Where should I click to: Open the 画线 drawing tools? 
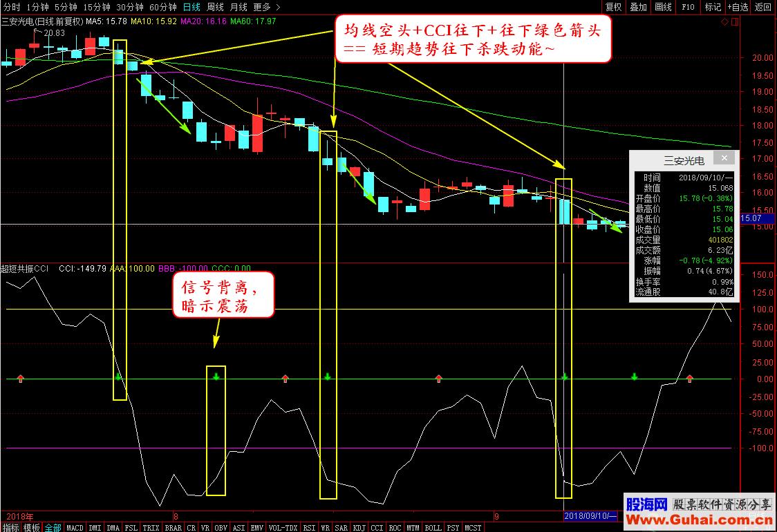[663, 7]
